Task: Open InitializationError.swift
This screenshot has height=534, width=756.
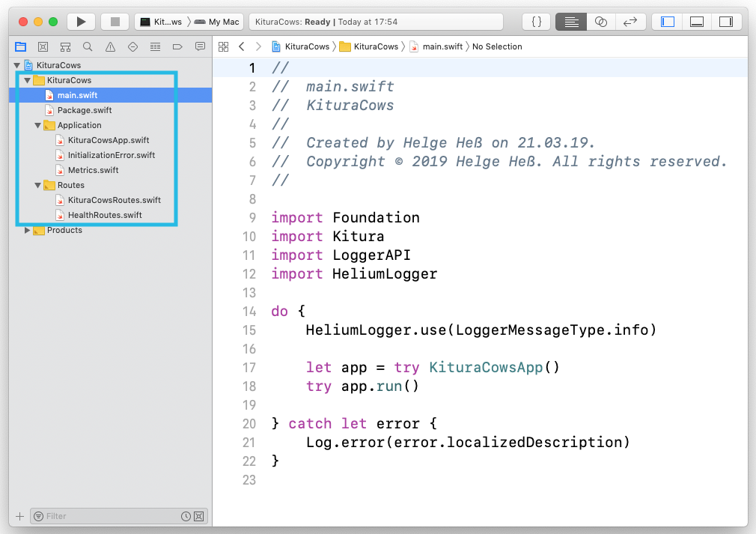Action: click(x=111, y=155)
